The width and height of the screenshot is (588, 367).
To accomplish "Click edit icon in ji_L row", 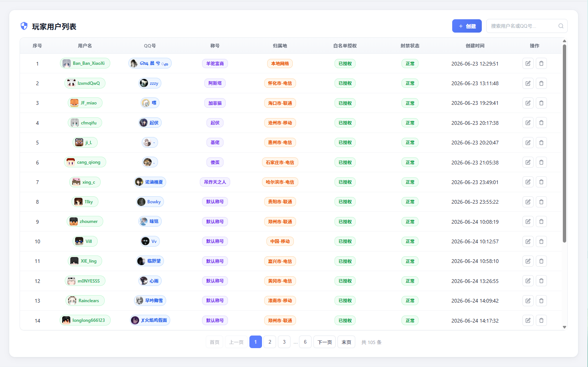I will tap(528, 143).
